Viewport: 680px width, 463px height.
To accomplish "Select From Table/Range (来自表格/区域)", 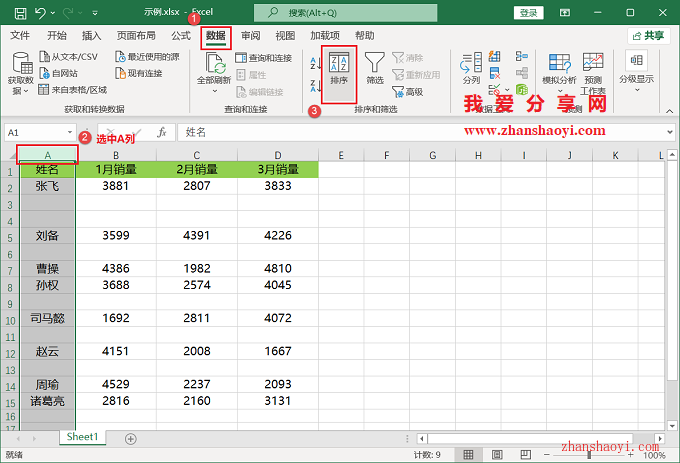I will (72, 90).
